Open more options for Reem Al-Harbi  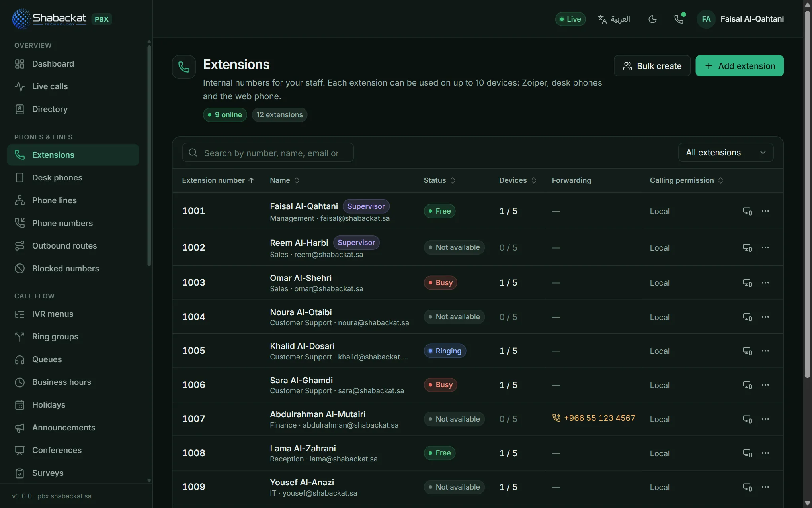click(x=765, y=247)
